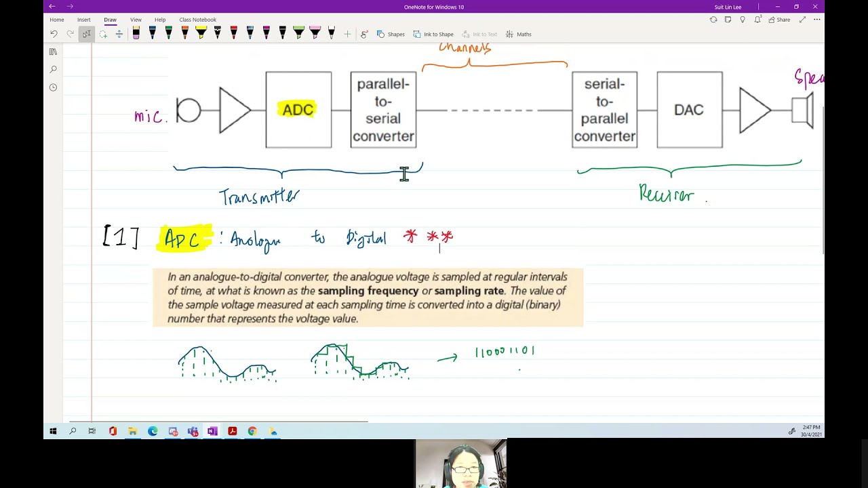The height and width of the screenshot is (488, 868).
Task: Select the magenta pen
Action: [266, 33]
